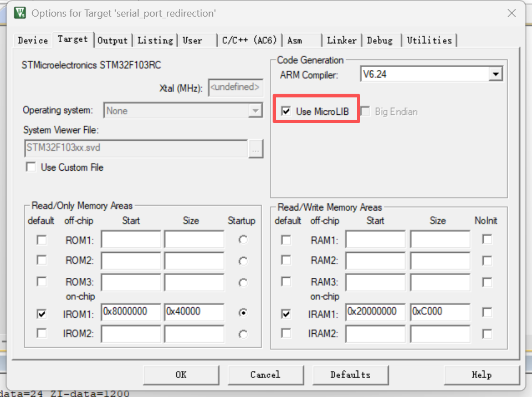Click the System Viewer File path field
This screenshot has height=397, width=532.
click(136, 148)
